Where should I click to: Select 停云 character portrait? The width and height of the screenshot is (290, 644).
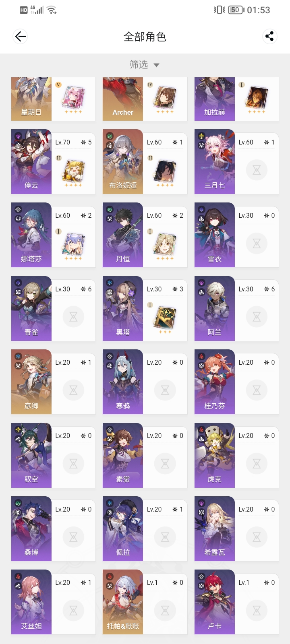coord(31,161)
